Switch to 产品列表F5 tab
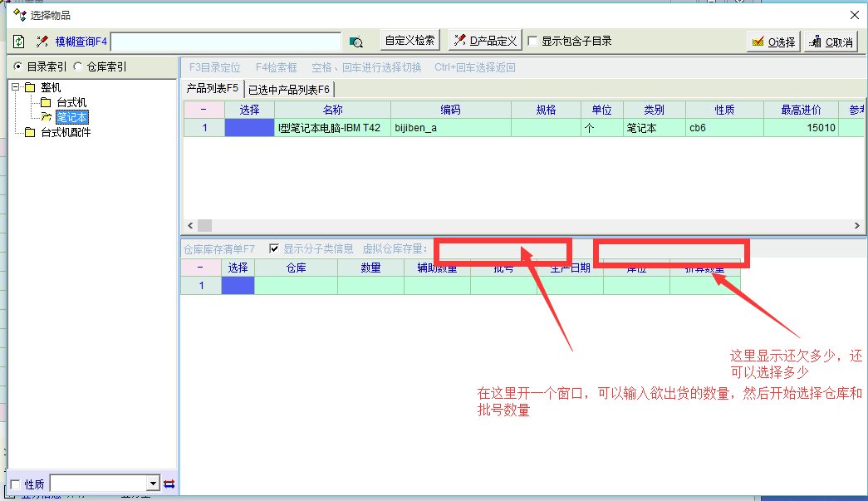 coord(212,88)
